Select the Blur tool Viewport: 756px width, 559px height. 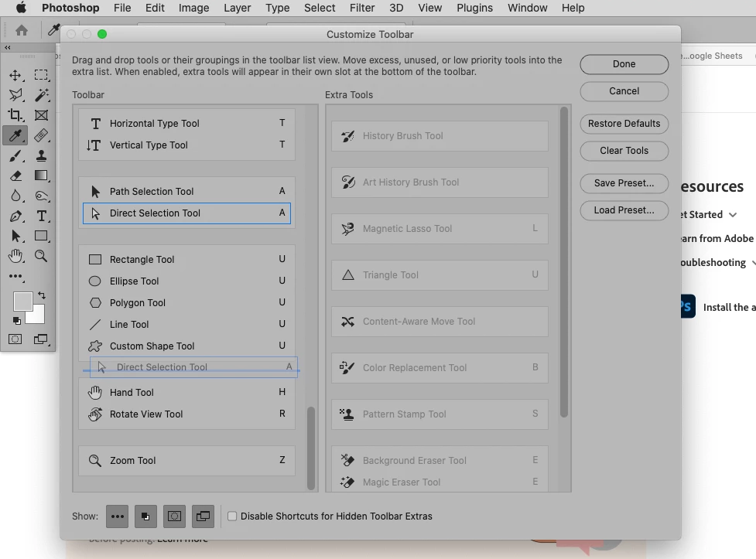pos(15,196)
